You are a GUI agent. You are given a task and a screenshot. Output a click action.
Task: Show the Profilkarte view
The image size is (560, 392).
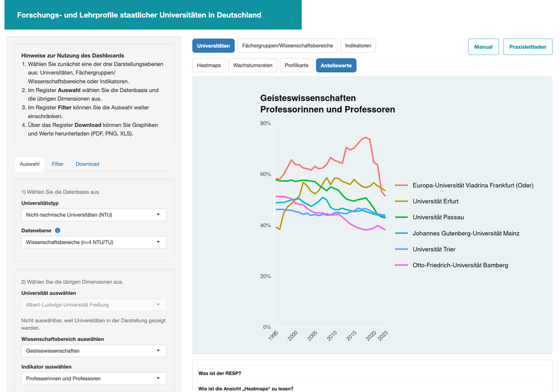pos(296,65)
